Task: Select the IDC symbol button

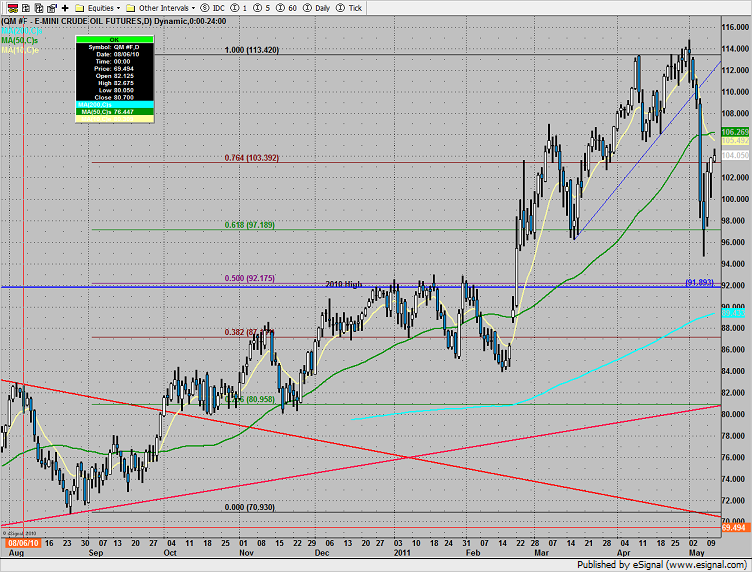Action: click(x=213, y=8)
